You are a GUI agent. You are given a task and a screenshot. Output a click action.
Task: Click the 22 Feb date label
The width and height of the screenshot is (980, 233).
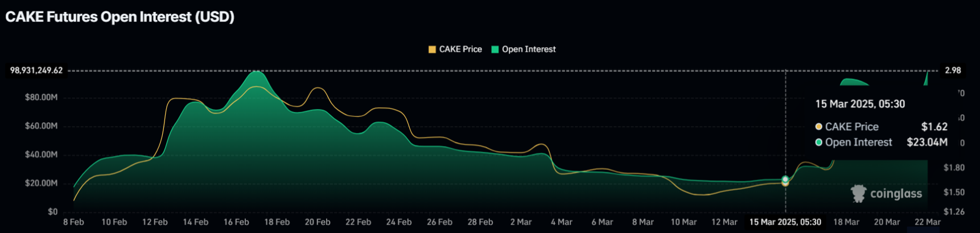coord(358,222)
